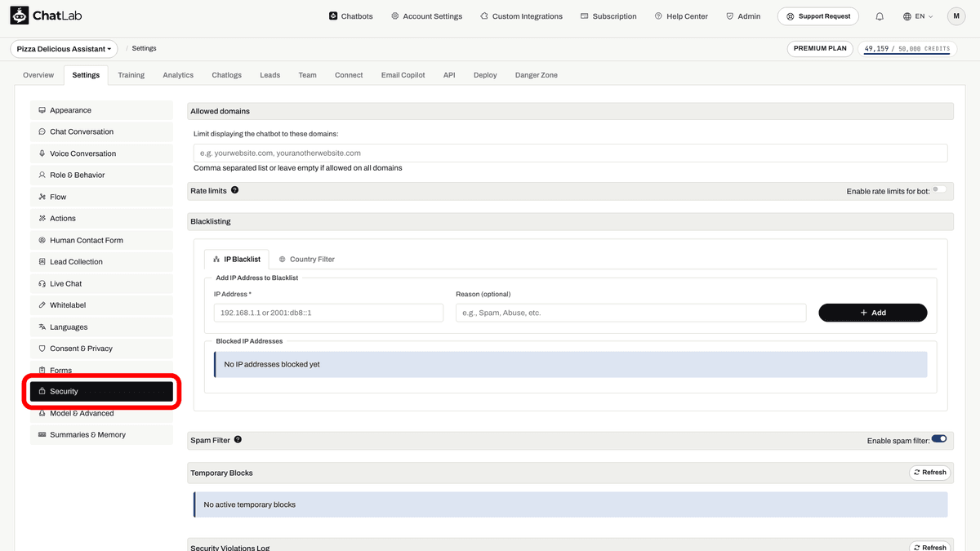Switch to the Leads tab
Image resolution: width=980 pixels, height=551 pixels.
pos(270,75)
